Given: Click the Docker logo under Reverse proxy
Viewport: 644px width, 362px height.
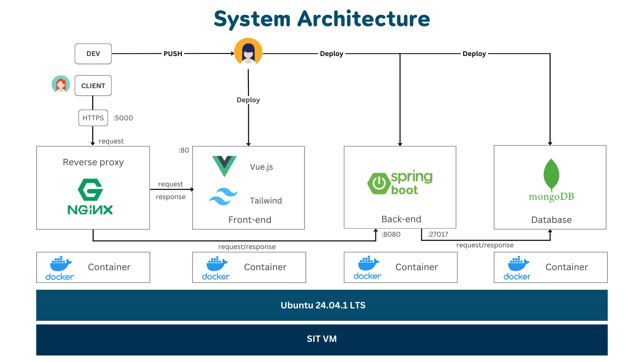Looking at the screenshot, I should point(60,268).
